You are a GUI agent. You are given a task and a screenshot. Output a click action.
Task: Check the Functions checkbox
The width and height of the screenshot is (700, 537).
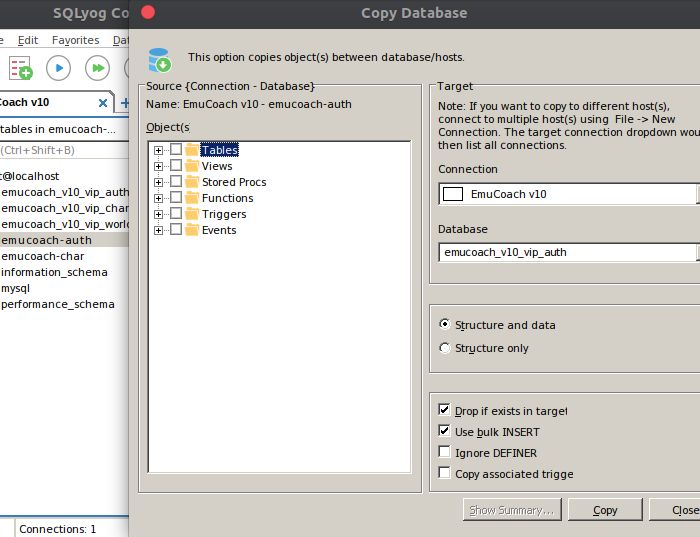click(176, 197)
